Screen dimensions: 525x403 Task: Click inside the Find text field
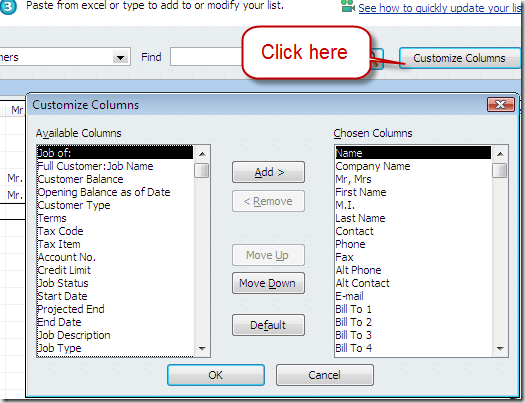pos(206,57)
